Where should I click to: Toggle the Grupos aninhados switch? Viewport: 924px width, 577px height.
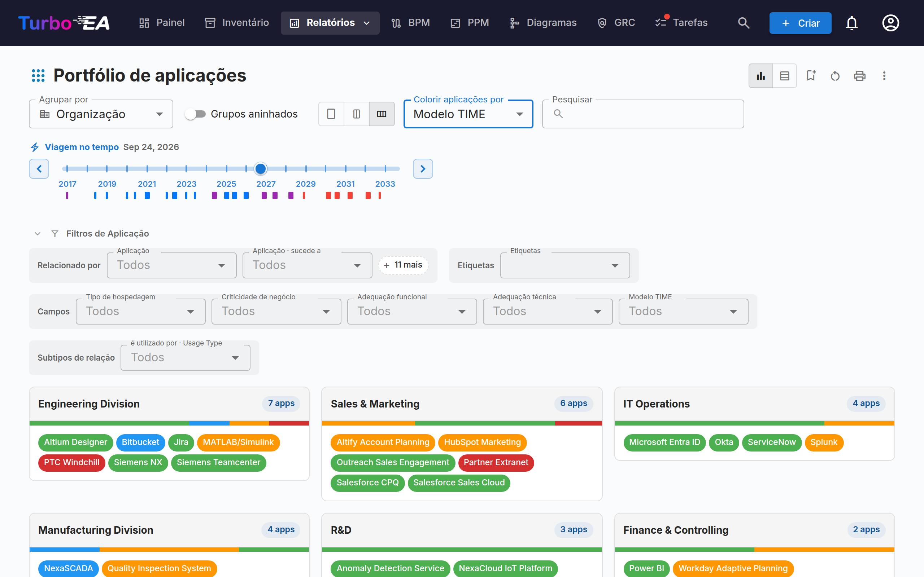point(196,114)
